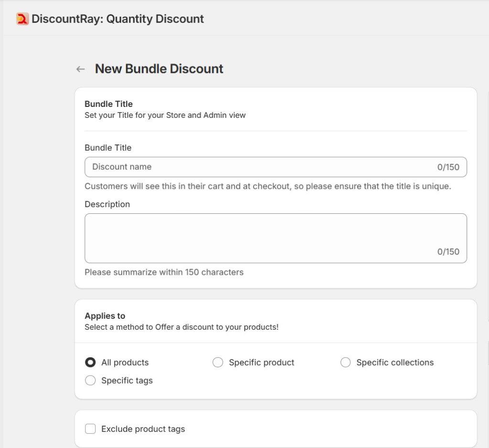Click the 'Specific collections' option label
The width and height of the screenshot is (489, 448).
[395, 363]
